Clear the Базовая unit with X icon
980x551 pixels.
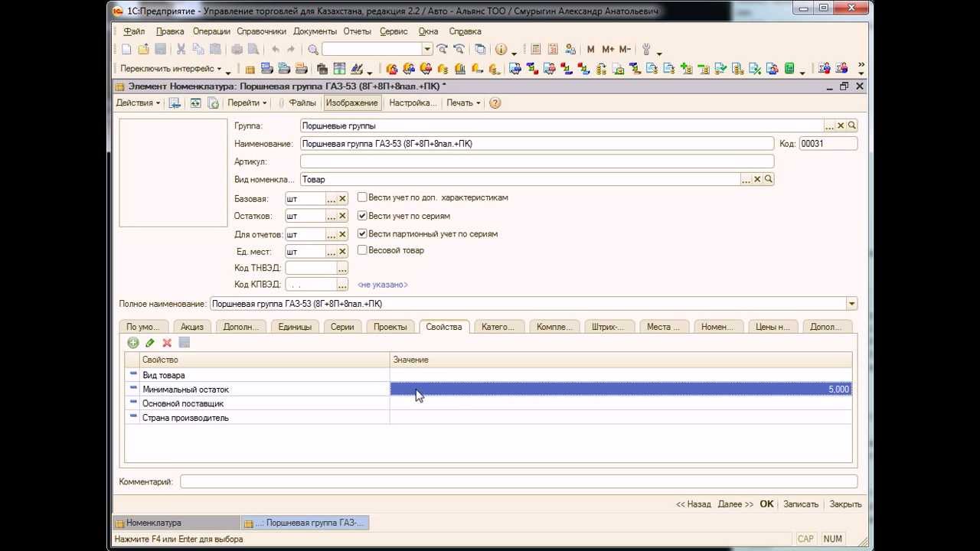[x=342, y=199]
